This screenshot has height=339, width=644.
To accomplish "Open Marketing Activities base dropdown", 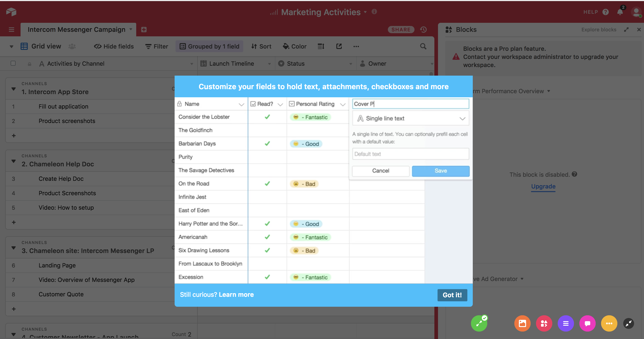I will click(x=365, y=12).
